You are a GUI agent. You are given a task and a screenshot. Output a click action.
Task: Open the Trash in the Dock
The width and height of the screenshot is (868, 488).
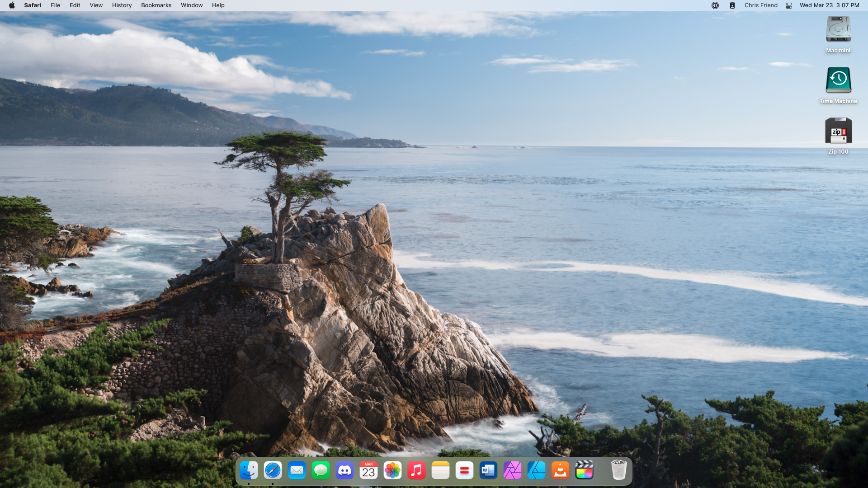click(x=618, y=470)
